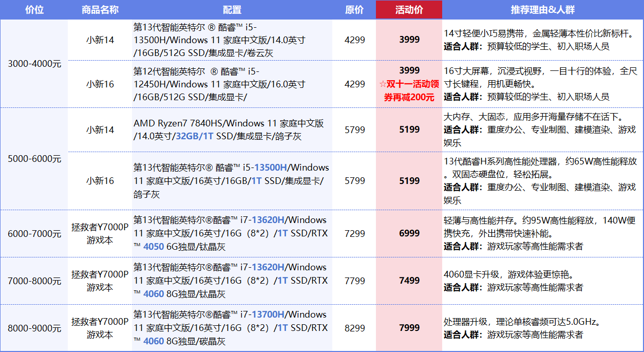Select original price 5799 in 鸽子灰 小新16 row
Image resolution: width=644 pixels, height=352 pixels.
point(354,181)
